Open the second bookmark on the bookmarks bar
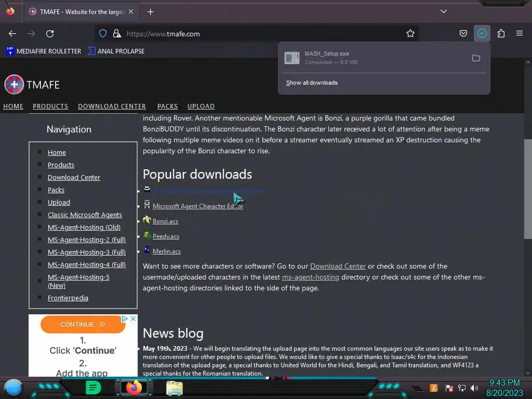Viewport: 532px width, 399px height. coord(116,51)
